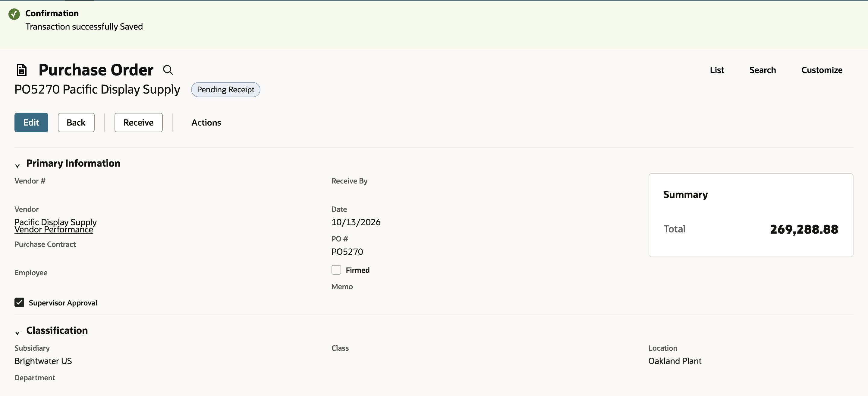
Task: Click the Back button
Action: (x=76, y=123)
